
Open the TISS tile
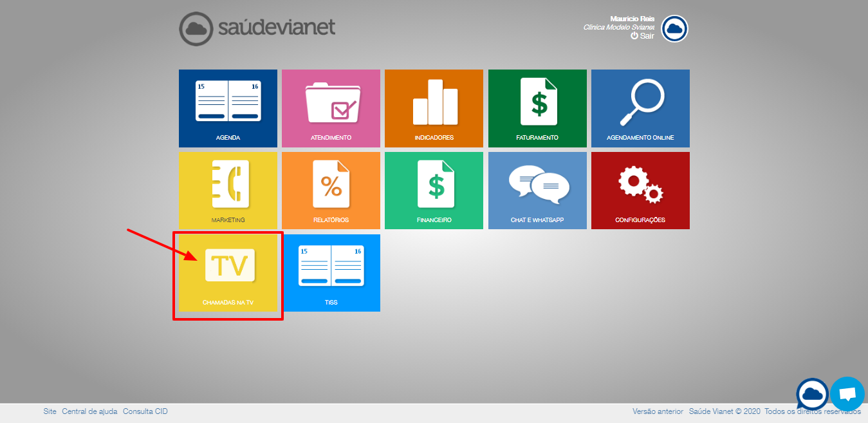[x=331, y=273]
